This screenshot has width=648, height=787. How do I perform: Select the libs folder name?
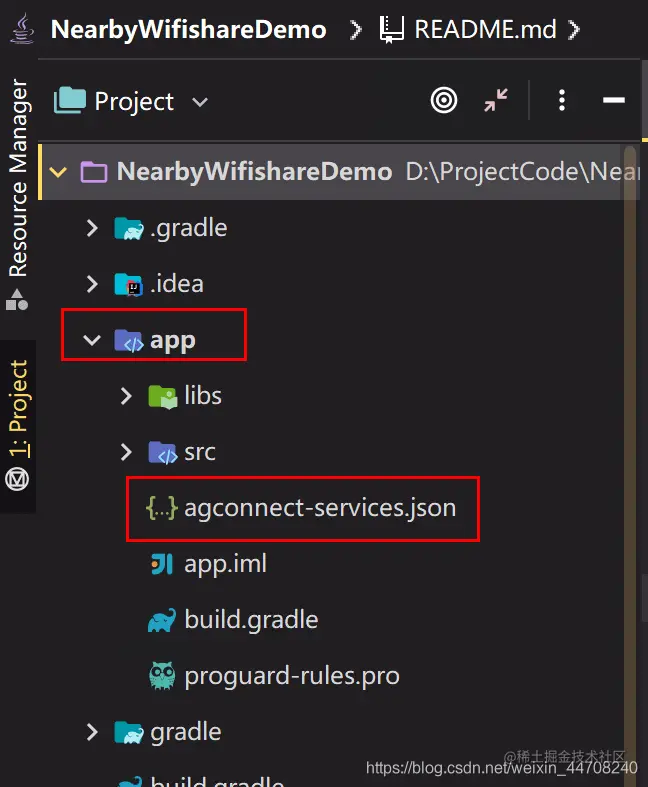point(203,396)
